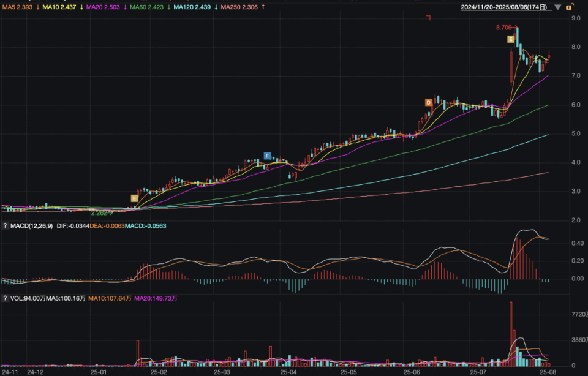Click the volume MA5:100.16万 label
Viewport: 588px width, 376px height.
[66, 298]
